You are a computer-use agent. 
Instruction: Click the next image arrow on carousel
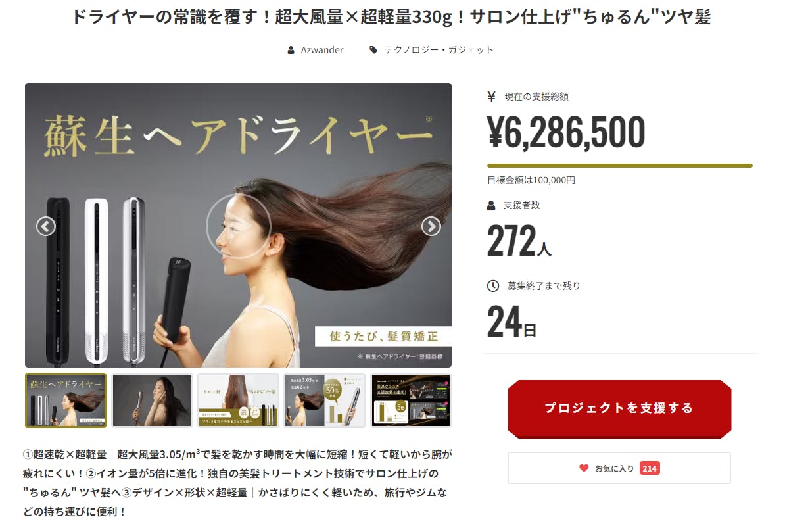pyautogui.click(x=431, y=226)
